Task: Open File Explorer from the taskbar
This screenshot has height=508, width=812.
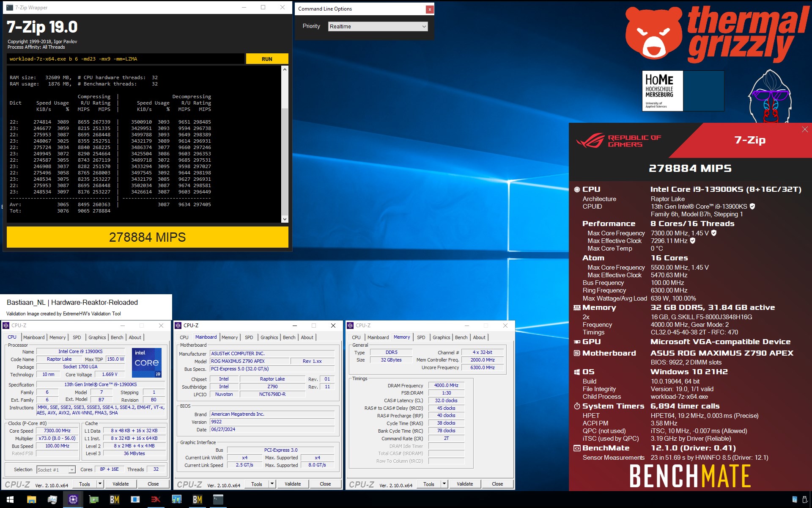Action: pos(31,500)
